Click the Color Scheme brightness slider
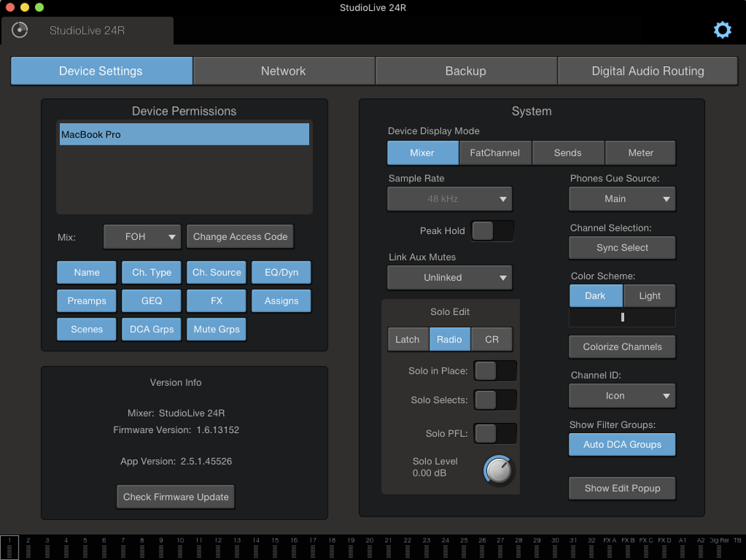 622,318
